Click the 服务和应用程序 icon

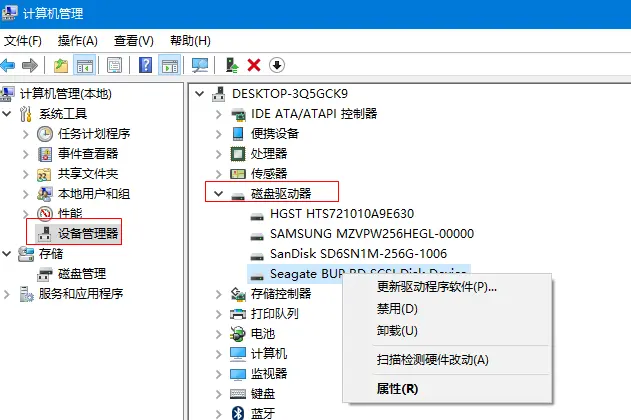(27, 294)
